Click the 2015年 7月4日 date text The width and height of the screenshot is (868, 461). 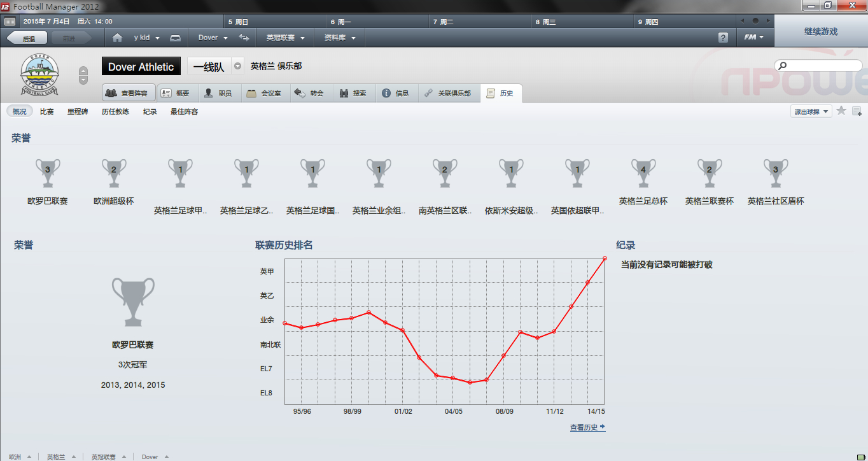pos(46,22)
